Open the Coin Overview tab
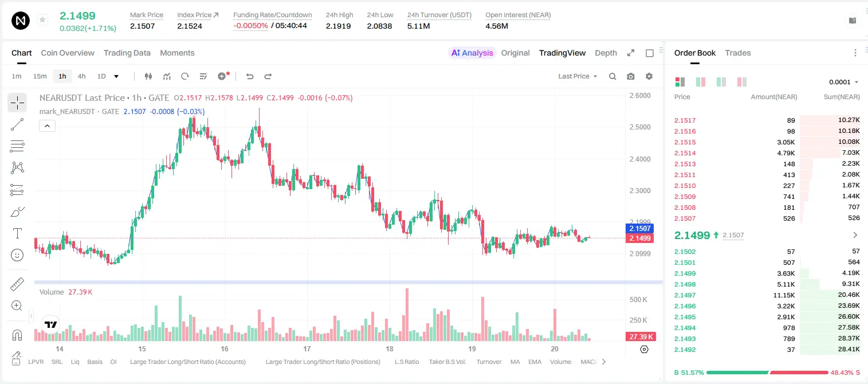The width and height of the screenshot is (868, 384). point(68,53)
